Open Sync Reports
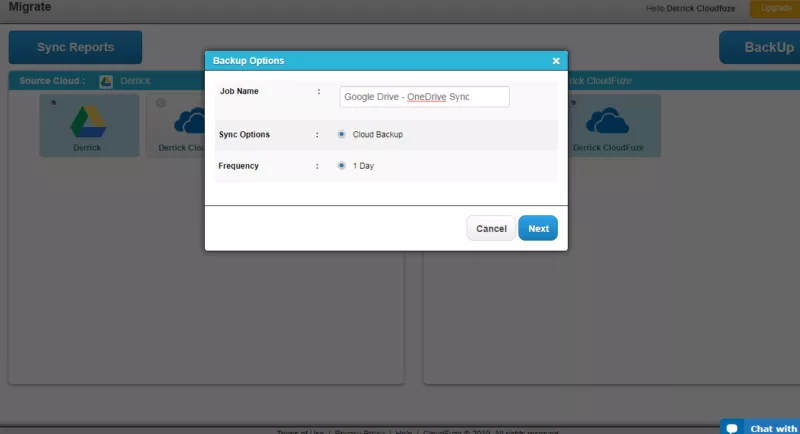Screen dimensions: 800x434 [x=76, y=47]
